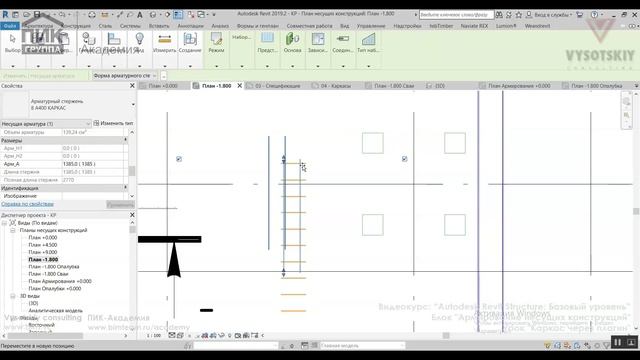
Task: Click the Виды tree icon in project browser
Action: pyautogui.click(x=13, y=223)
